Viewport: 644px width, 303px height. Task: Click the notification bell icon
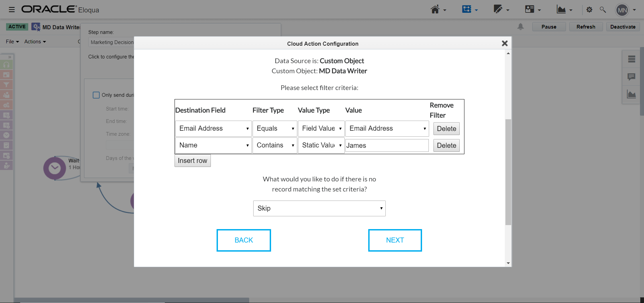(x=521, y=27)
